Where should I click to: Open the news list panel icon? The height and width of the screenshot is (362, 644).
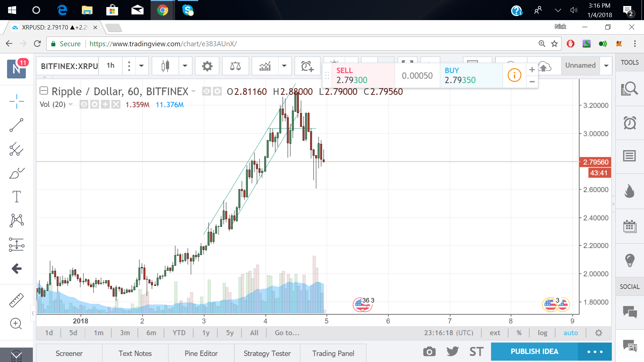pos(630,156)
